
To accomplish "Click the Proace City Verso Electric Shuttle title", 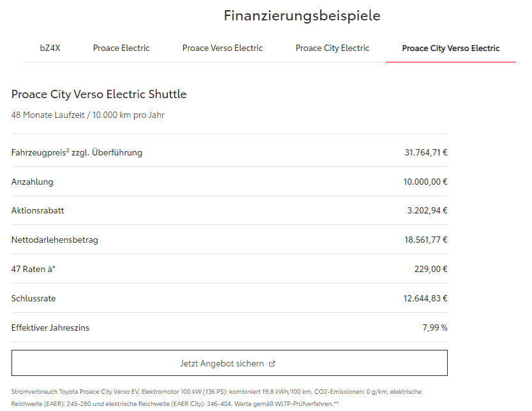I will (99, 94).
